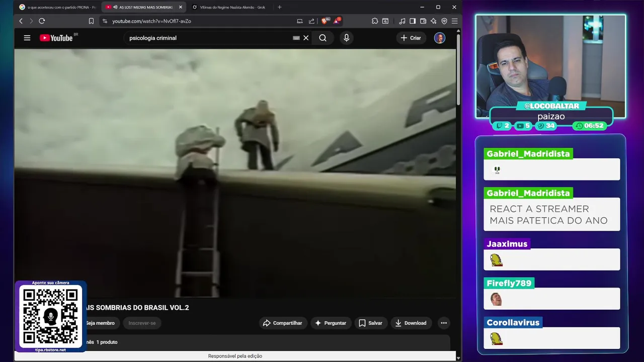Click chat message 'REACT A STREAMER MAIS PATETICA DO ANO'
This screenshot has width=644, height=362.
coord(551,215)
